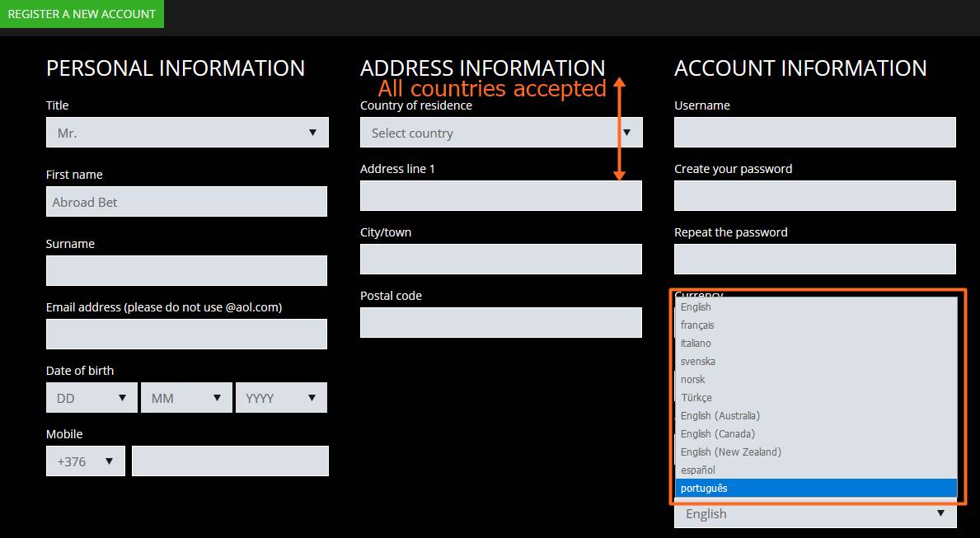Pick English (Canada) from the list
The width and height of the screenshot is (980, 538).
point(816,433)
